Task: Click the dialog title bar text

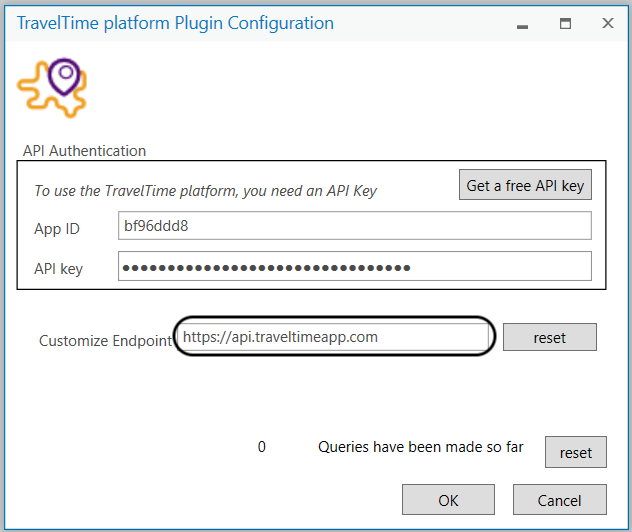Action: [x=175, y=23]
